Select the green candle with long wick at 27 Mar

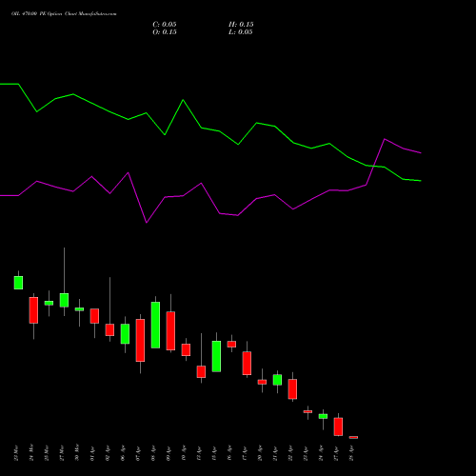64,300
